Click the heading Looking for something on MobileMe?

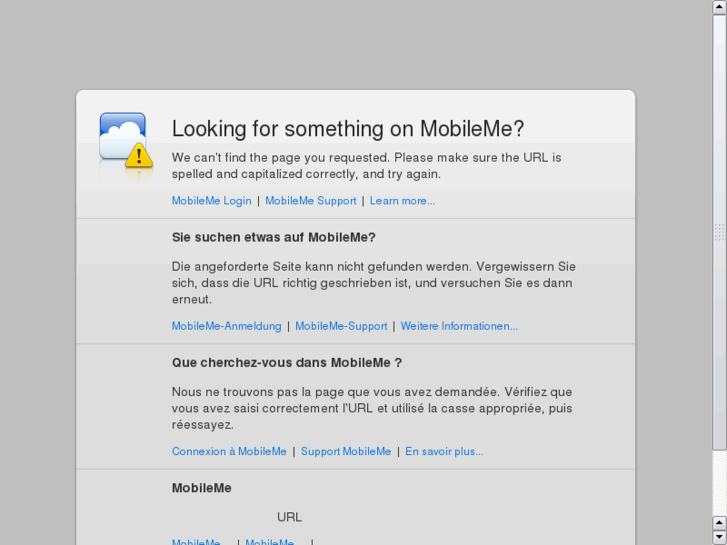(348, 129)
